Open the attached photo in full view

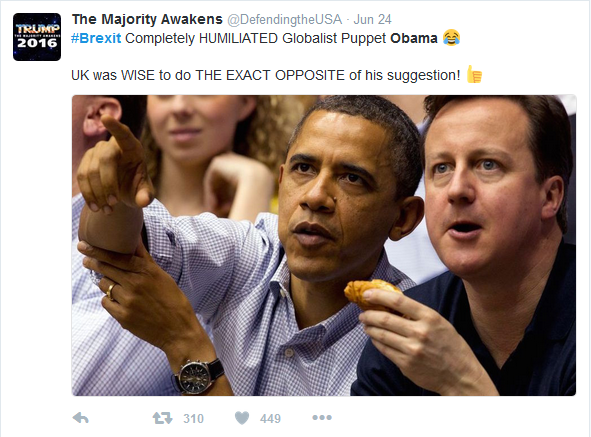pos(324,245)
